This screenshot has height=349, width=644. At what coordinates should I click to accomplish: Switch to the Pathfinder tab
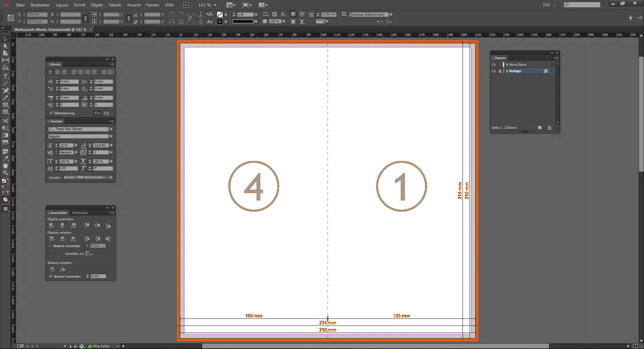80,213
